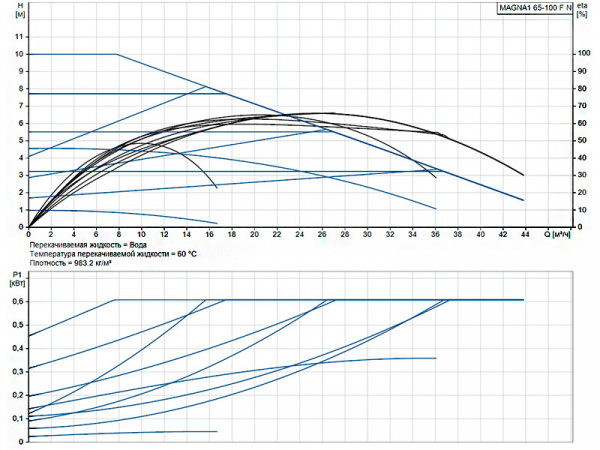
Task: Select the Q [м³/ч] axis label
Action: click(x=560, y=235)
